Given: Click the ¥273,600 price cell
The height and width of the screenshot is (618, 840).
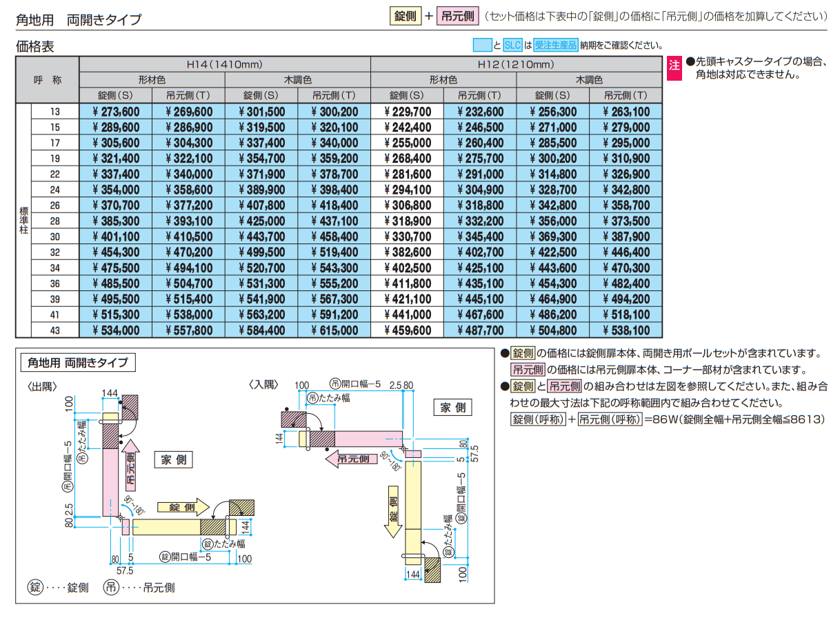Looking at the screenshot, I should click(x=116, y=112).
